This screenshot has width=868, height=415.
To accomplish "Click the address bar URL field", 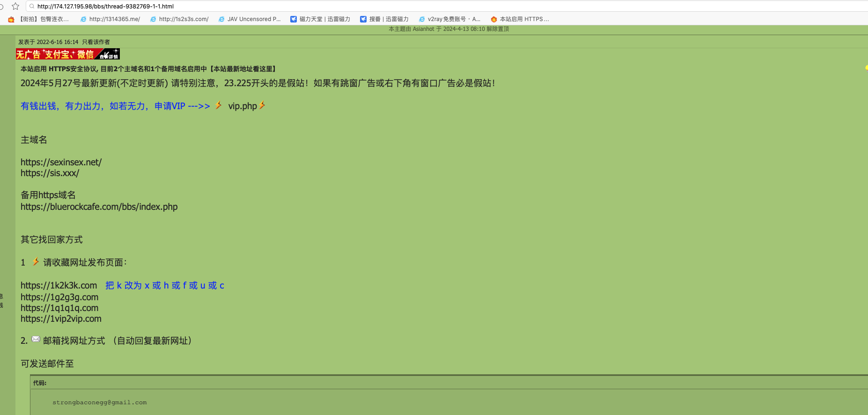I will coord(447,6).
